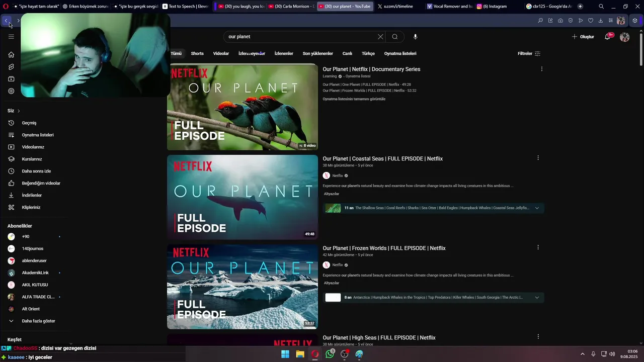Open the Opera extensions cube icon
Image resolution: width=644 pixels, height=362 pixels.
(x=635, y=21)
